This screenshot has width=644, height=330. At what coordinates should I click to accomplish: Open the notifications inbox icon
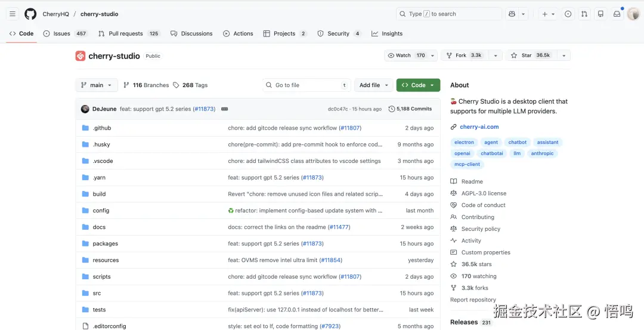click(x=617, y=14)
